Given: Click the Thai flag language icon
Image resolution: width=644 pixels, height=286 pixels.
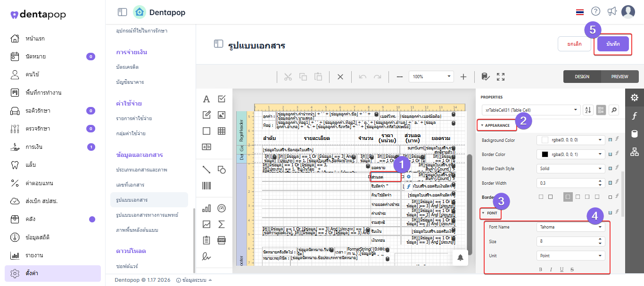Looking at the screenshot, I should 580,12.
